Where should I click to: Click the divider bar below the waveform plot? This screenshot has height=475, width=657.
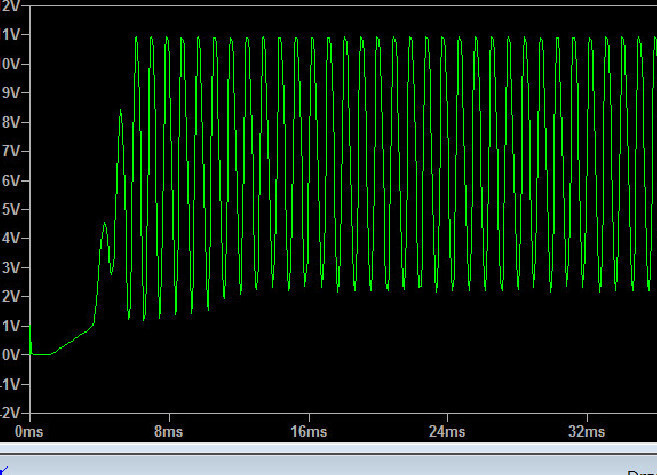[328, 449]
